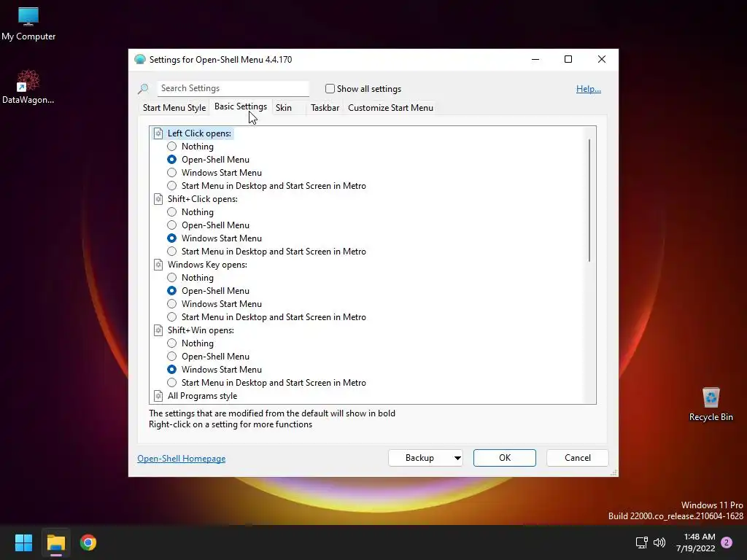This screenshot has height=560, width=747.
Task: Open the Windows Start button on the taskbar
Action: coord(23,542)
